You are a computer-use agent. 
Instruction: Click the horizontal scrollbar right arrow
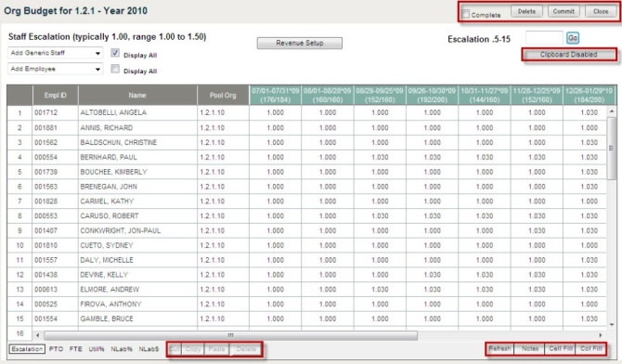click(601, 335)
